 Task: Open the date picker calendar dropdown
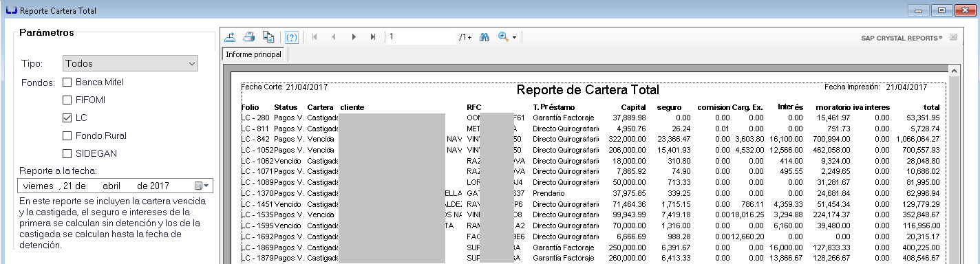point(202,186)
